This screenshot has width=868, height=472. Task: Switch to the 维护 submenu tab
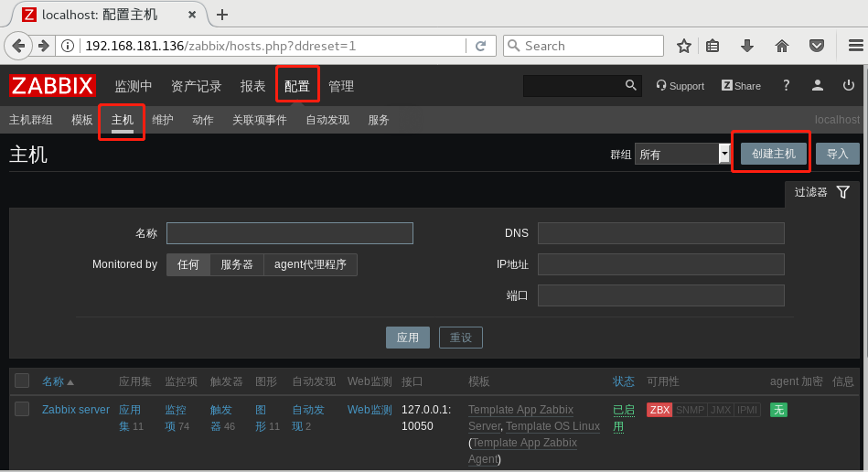click(163, 120)
